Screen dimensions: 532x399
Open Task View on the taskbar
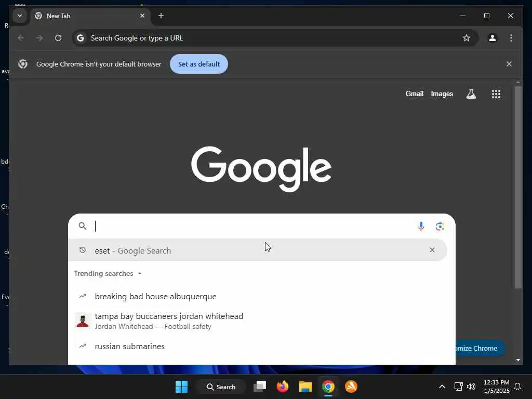(x=260, y=387)
